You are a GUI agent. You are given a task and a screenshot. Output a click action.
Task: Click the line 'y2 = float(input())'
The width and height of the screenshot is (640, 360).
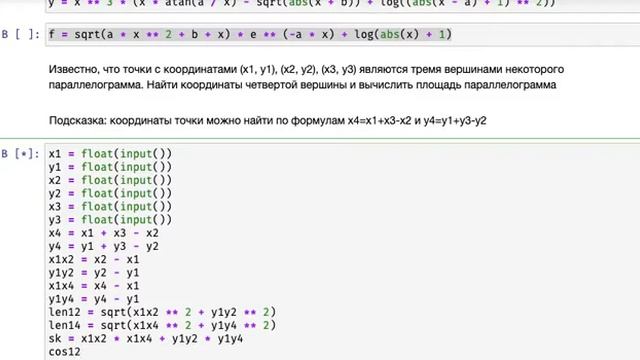tap(110, 193)
